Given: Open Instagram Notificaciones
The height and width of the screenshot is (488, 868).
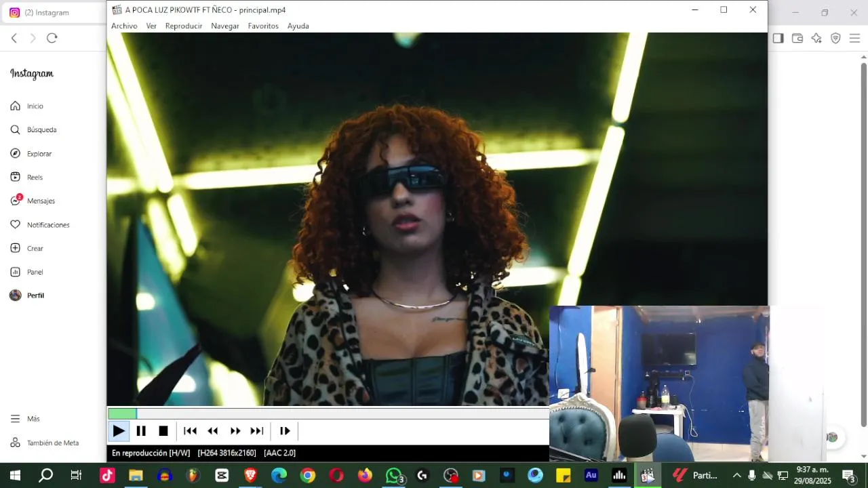Looking at the screenshot, I should pos(40,225).
